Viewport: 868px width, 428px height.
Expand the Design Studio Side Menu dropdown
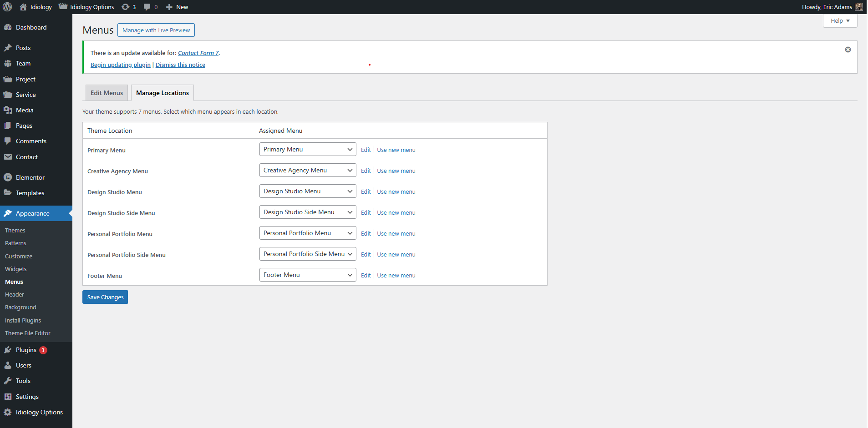coord(307,212)
